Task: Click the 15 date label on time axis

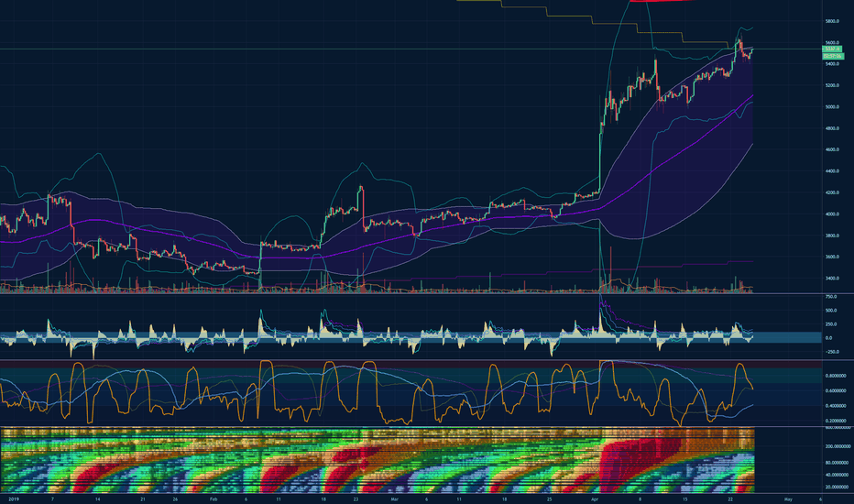Action: [x=684, y=499]
